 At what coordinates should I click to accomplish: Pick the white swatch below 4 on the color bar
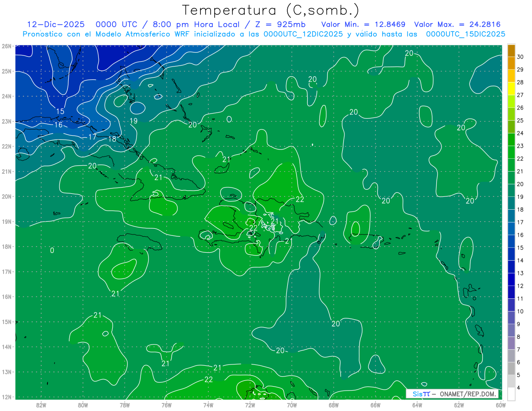click(511, 394)
